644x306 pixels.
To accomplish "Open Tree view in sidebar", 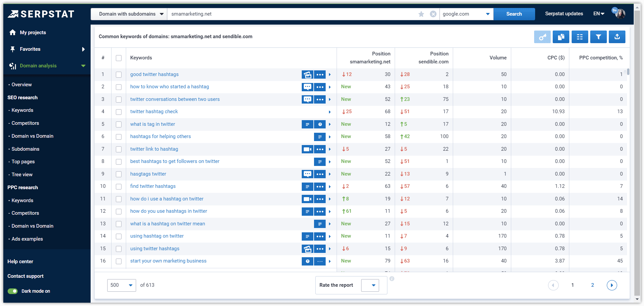I will click(22, 175).
